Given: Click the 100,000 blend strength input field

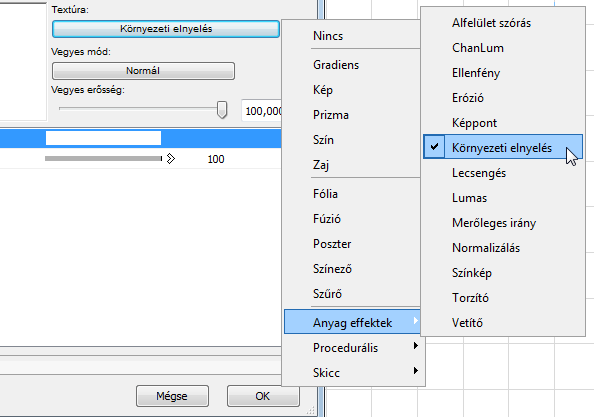Looking at the screenshot, I should 262,111.
